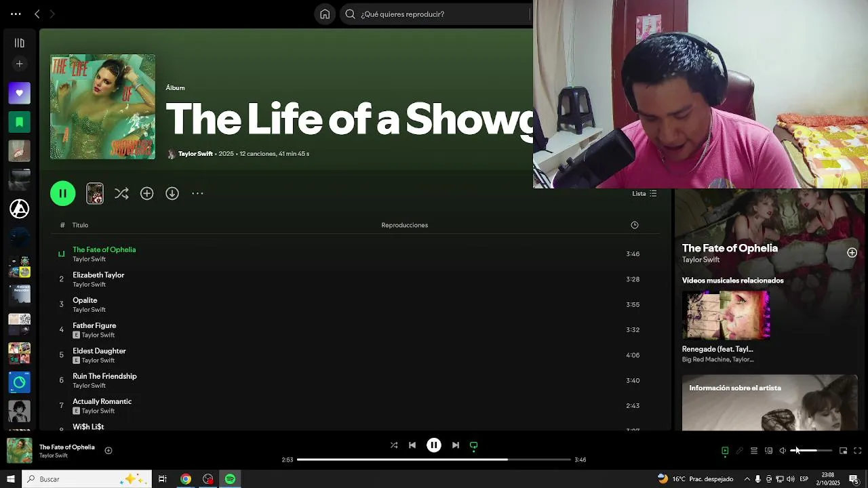Open Google Chrome from the taskbar
This screenshot has width=868, height=488.
pos(185,479)
